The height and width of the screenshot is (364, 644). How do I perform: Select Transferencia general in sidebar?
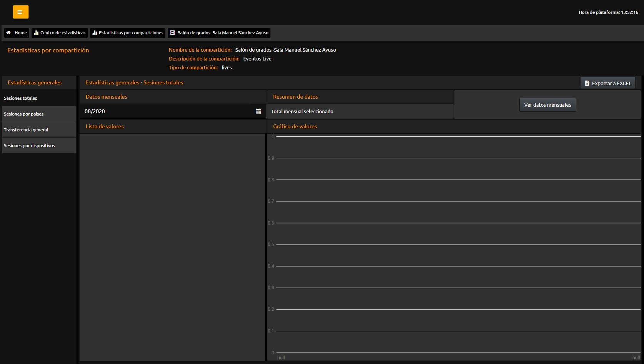click(39, 130)
